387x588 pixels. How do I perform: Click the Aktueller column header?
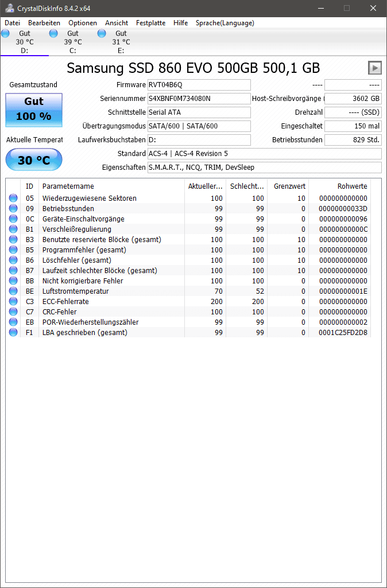pos(205,186)
